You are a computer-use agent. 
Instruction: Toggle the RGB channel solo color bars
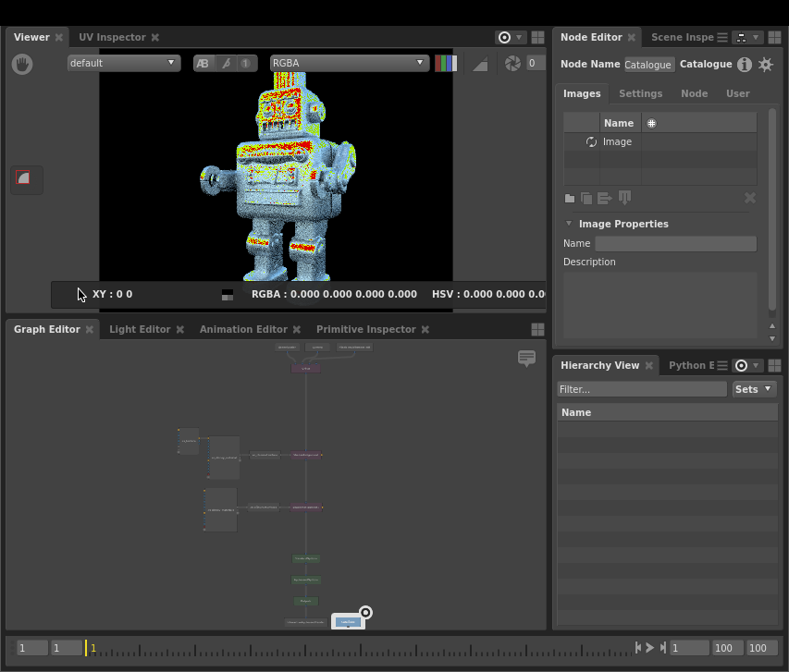[446, 64]
